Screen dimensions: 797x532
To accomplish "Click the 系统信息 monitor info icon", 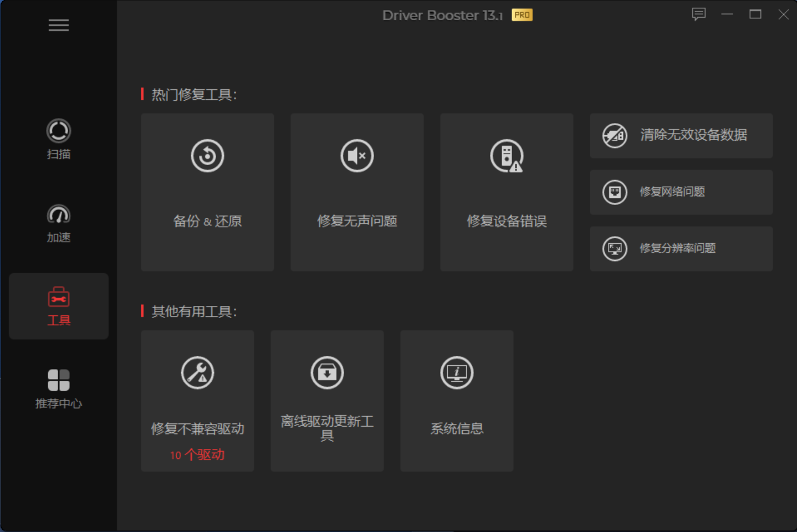I will coord(457,372).
